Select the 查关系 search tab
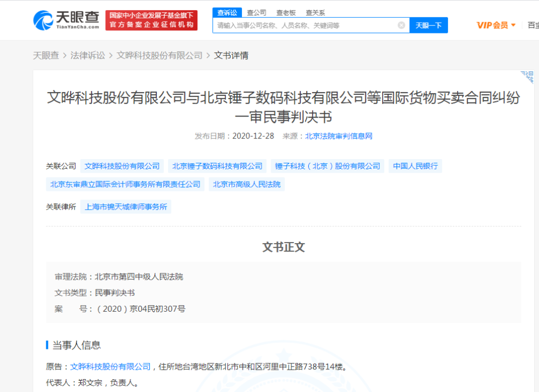The width and height of the screenshot is (539, 392). pyautogui.click(x=315, y=12)
